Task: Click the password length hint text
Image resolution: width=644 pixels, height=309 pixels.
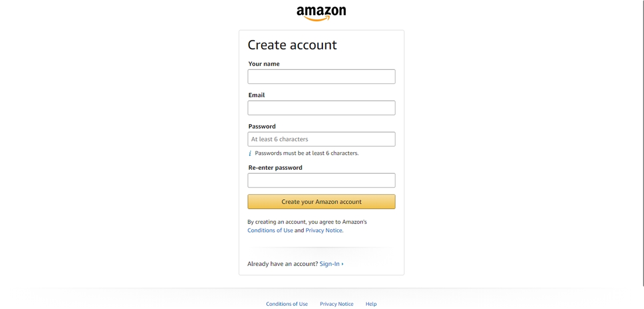Action: (306, 153)
